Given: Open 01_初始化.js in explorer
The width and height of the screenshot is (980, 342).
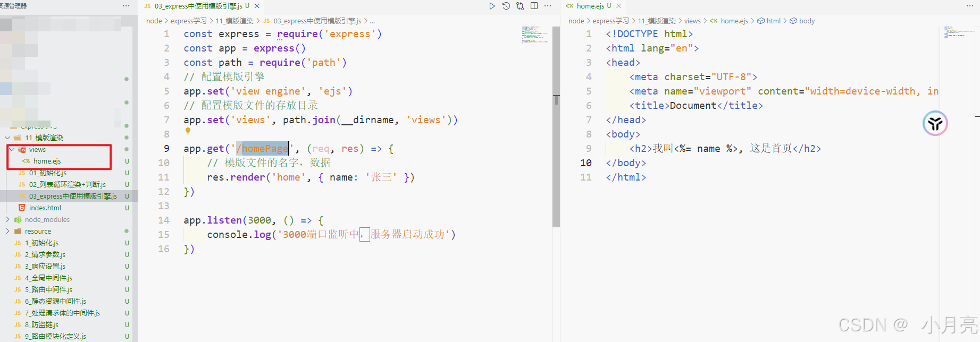Looking at the screenshot, I should tap(47, 173).
